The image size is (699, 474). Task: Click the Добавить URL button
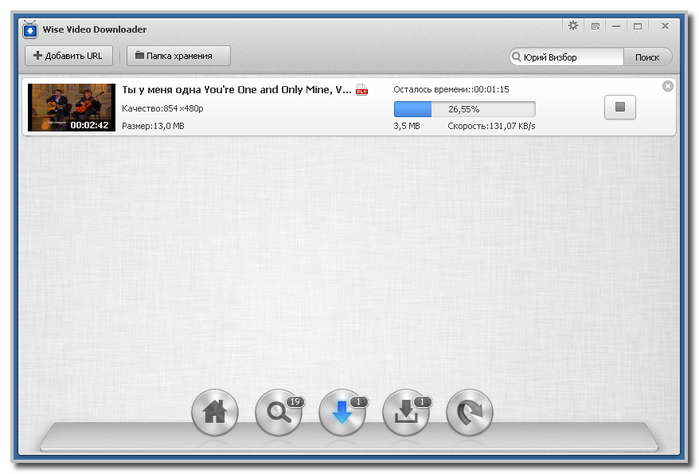point(69,56)
